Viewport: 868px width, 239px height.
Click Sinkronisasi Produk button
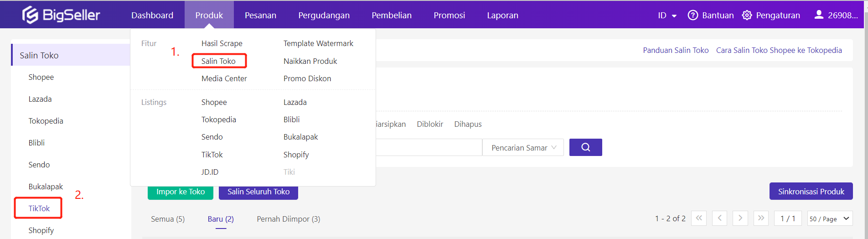[811, 191]
